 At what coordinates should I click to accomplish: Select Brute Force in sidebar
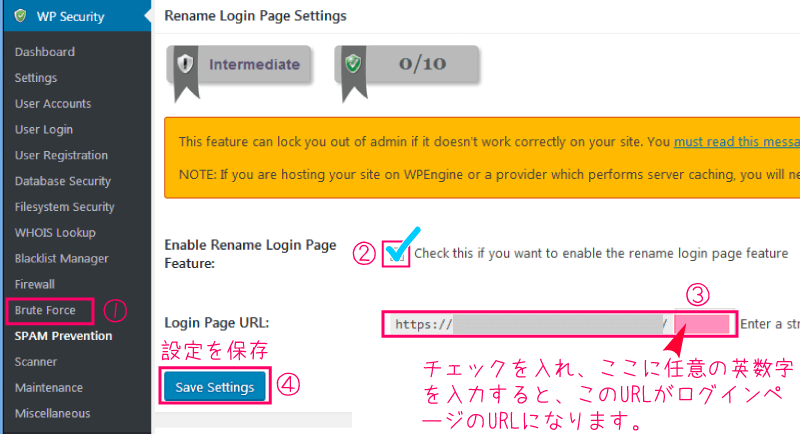(45, 310)
